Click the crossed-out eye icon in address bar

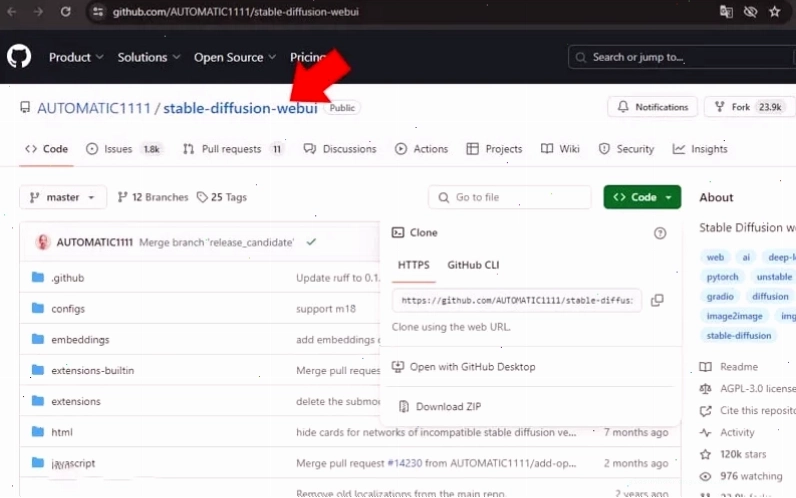(x=750, y=11)
